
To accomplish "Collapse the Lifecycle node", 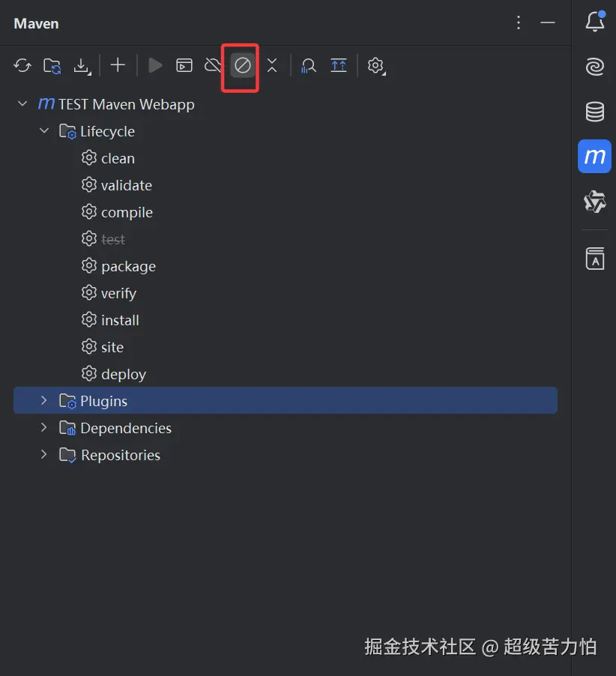I will (x=43, y=131).
